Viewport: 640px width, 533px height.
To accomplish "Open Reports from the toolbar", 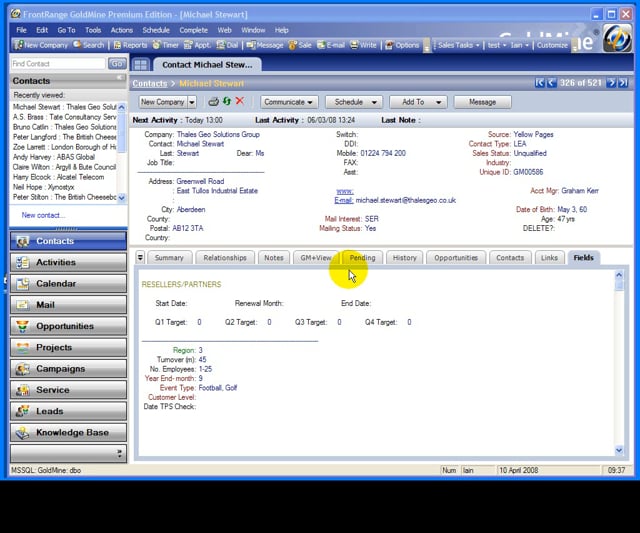I will pyautogui.click(x=130, y=45).
